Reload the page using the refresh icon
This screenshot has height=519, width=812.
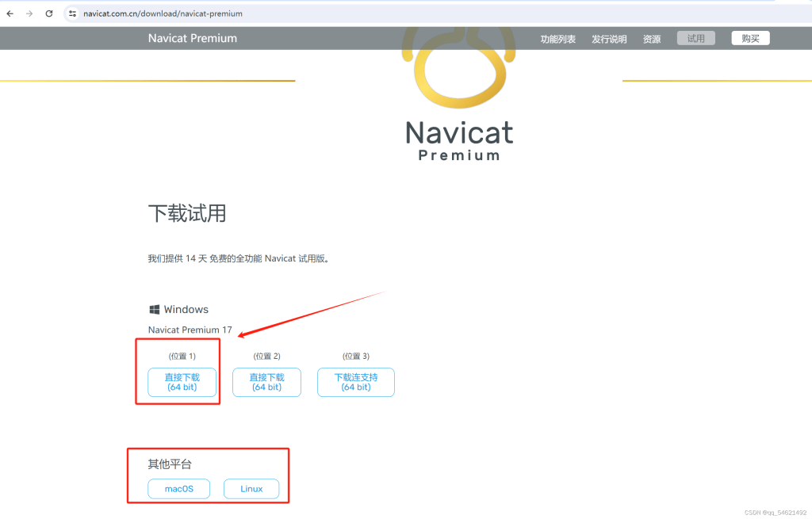pyautogui.click(x=48, y=13)
